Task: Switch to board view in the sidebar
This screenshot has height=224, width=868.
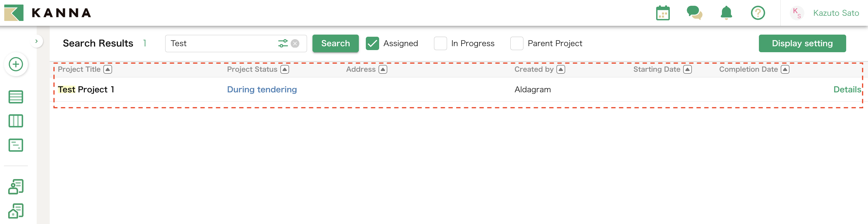Action: tap(15, 121)
